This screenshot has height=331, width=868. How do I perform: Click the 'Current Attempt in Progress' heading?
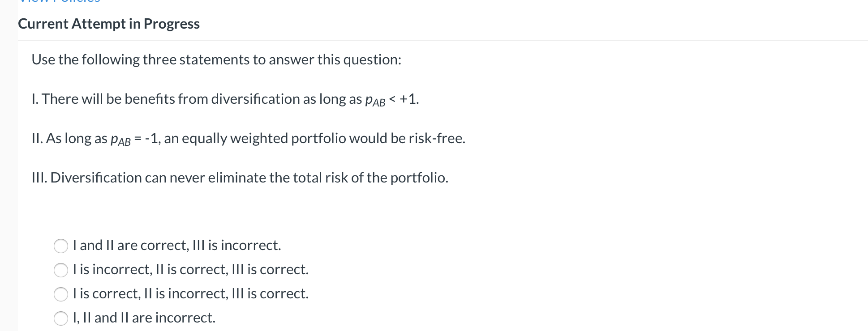(109, 24)
